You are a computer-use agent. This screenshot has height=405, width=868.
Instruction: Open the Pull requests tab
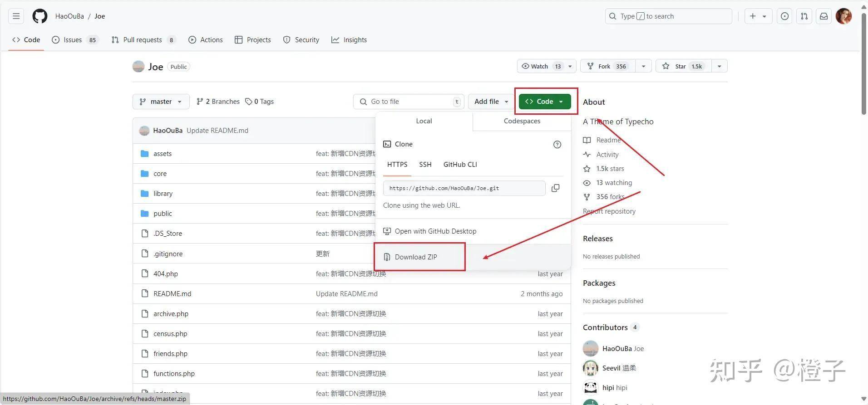[143, 40]
